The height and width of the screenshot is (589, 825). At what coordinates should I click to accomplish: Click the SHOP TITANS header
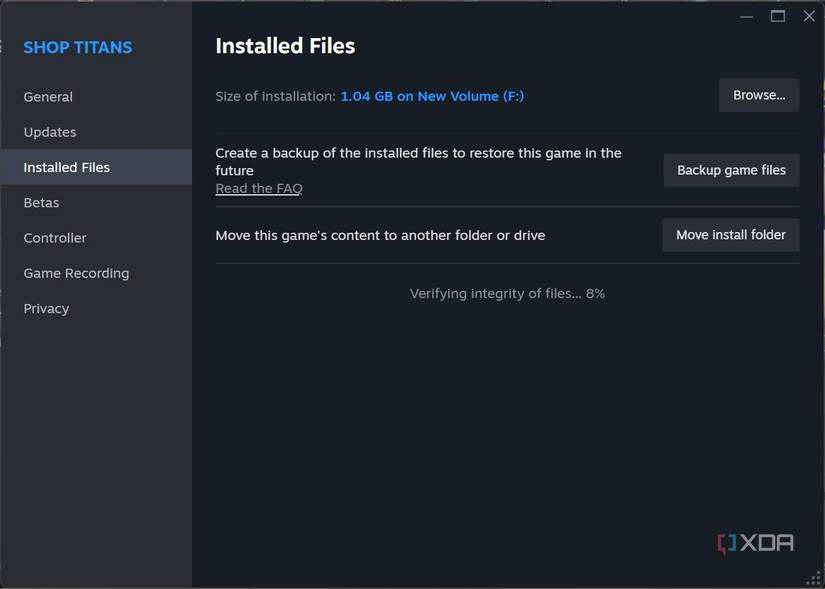pyautogui.click(x=77, y=46)
